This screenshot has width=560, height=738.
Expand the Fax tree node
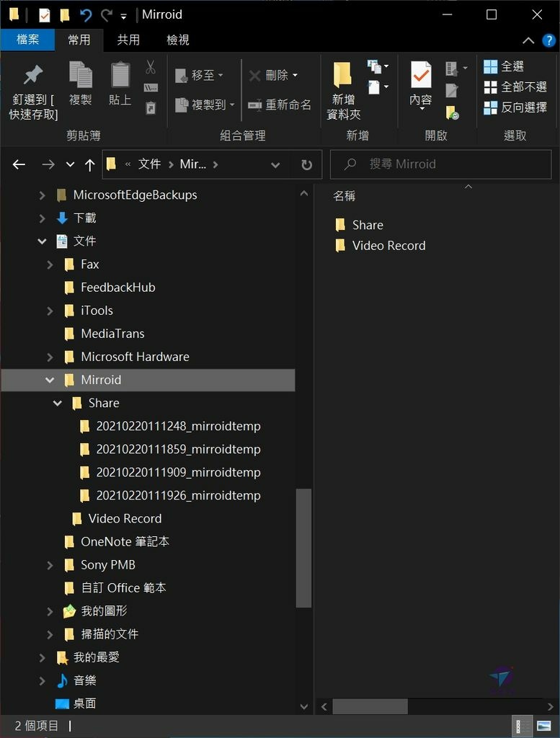click(x=50, y=264)
